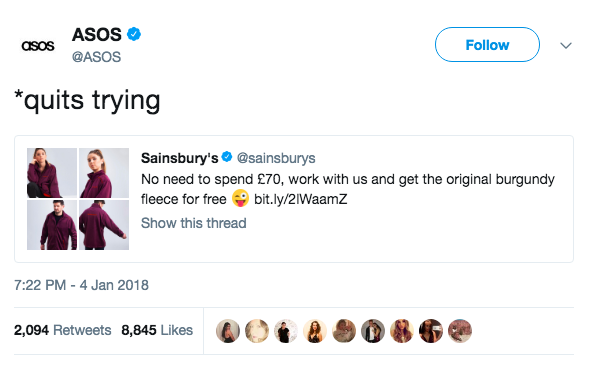Open the Sainsbury's account name
Image resolution: width=604 pixels, height=365 pixels.
[180, 158]
